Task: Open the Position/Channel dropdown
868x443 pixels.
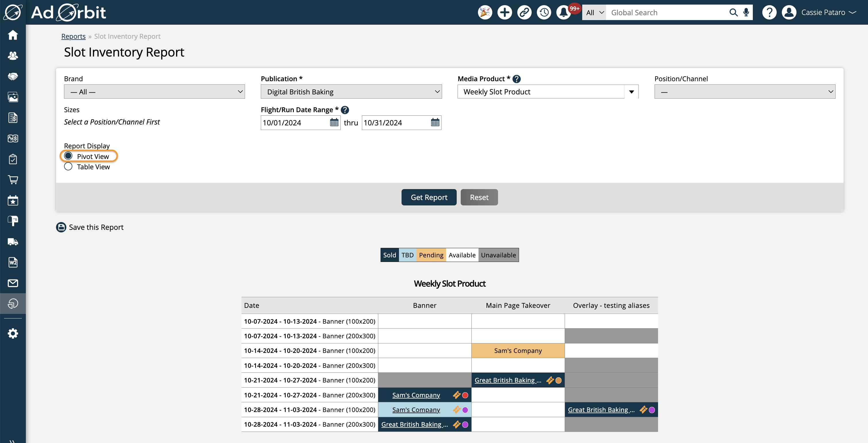Action: 745,92
